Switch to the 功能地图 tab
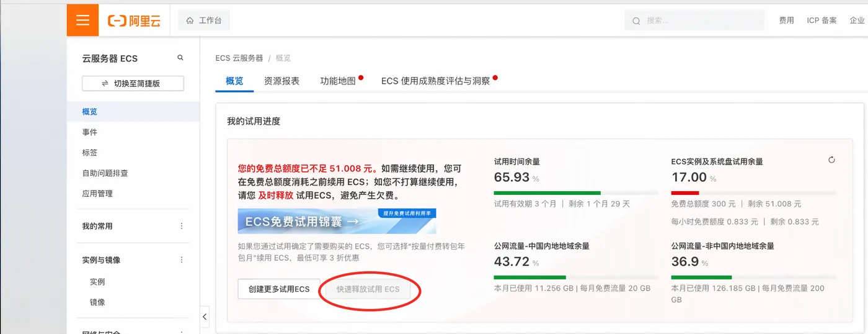The image size is (868, 334). (338, 81)
